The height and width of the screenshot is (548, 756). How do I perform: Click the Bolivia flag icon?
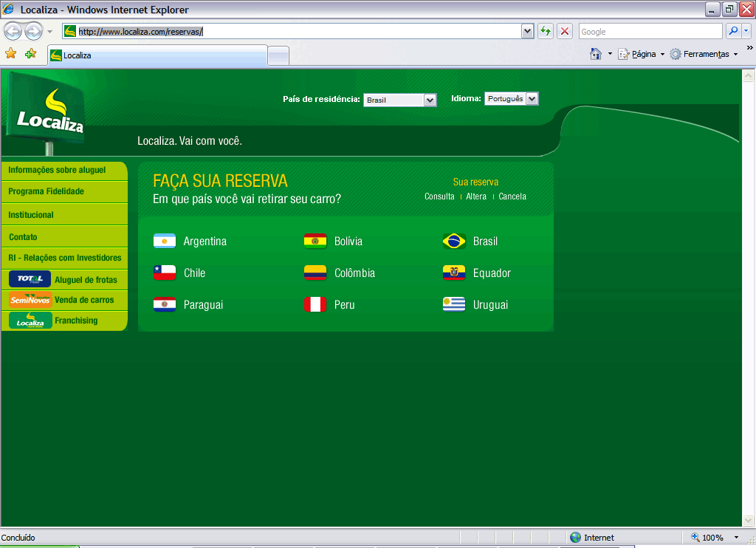(315, 241)
